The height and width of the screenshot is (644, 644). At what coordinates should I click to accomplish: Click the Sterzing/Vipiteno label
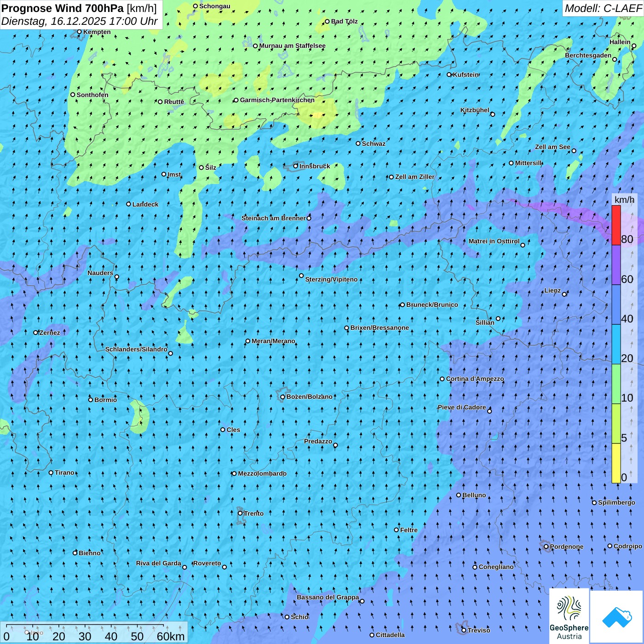click(x=331, y=279)
